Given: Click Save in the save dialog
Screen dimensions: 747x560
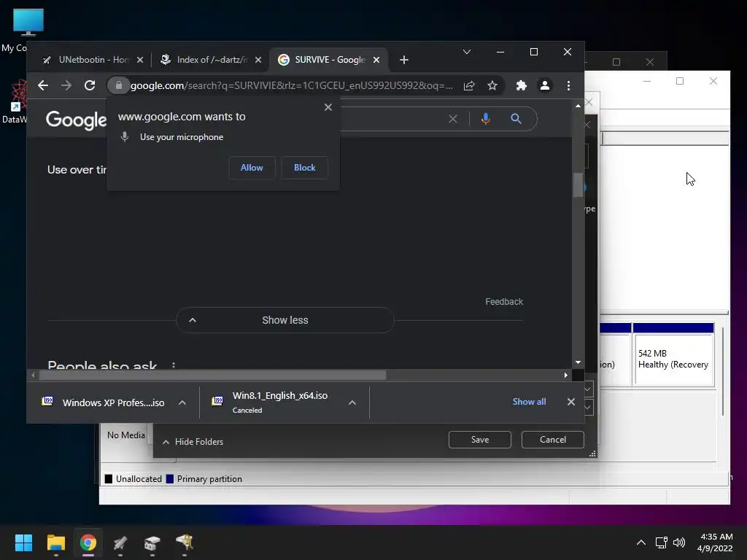Looking at the screenshot, I should pos(480,440).
